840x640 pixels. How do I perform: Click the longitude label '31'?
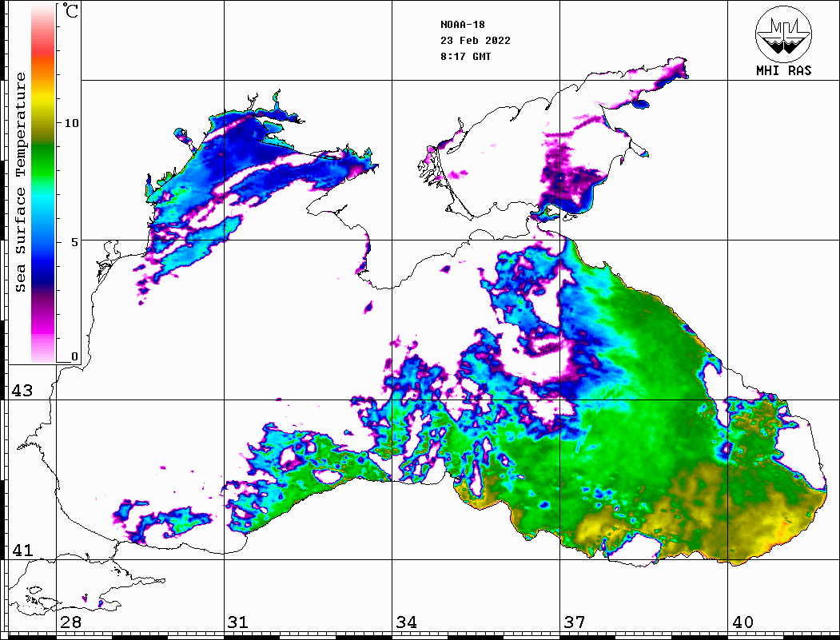[238, 622]
